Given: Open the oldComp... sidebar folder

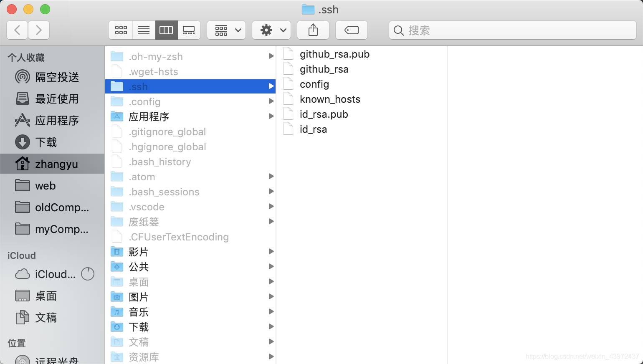Looking at the screenshot, I should tap(52, 207).
